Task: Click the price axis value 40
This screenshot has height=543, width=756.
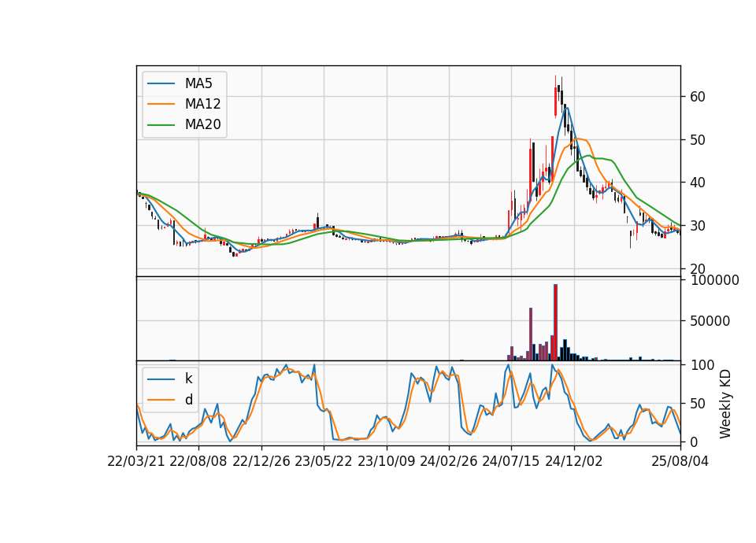Action: pyautogui.click(x=697, y=183)
